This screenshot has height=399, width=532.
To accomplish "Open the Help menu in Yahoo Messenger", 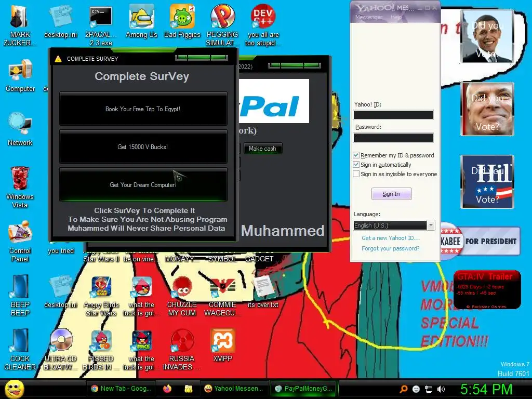I will [x=395, y=17].
